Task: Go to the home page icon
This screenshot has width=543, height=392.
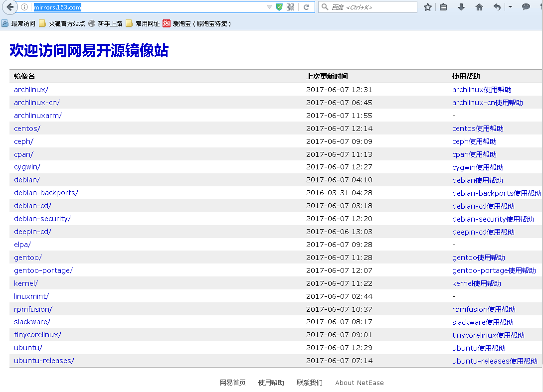Action: pyautogui.click(x=479, y=7)
